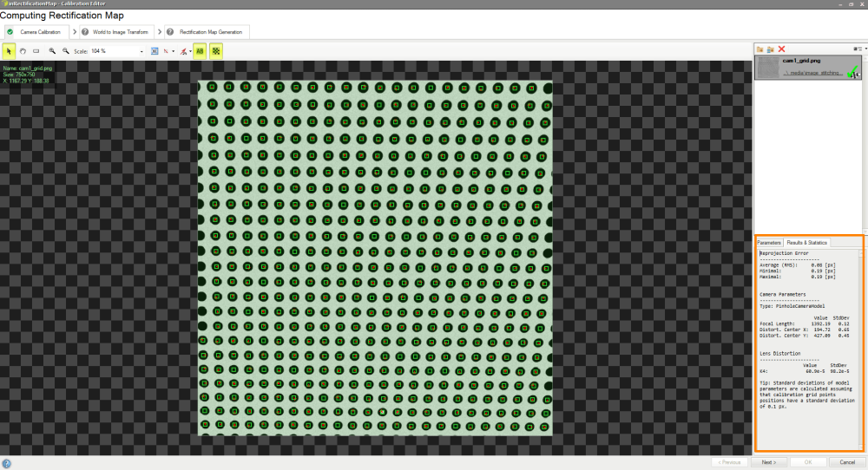The width and height of the screenshot is (868, 470).
Task: Click the red X remove image icon
Action: (x=782, y=49)
